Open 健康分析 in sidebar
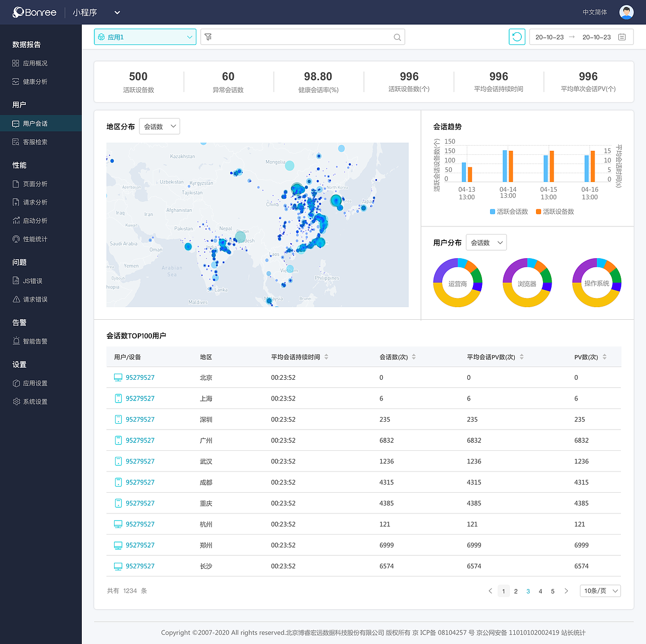 tap(35, 81)
